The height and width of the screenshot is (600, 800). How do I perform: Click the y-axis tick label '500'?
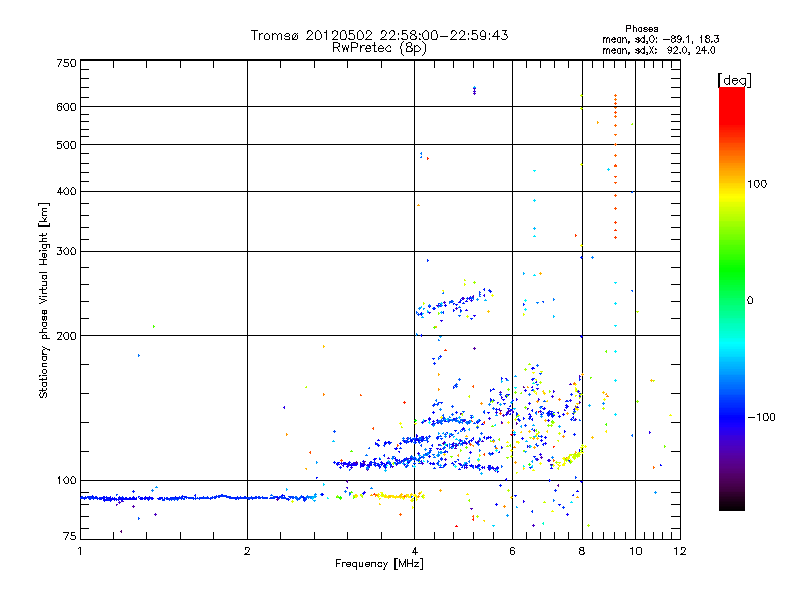click(x=66, y=145)
